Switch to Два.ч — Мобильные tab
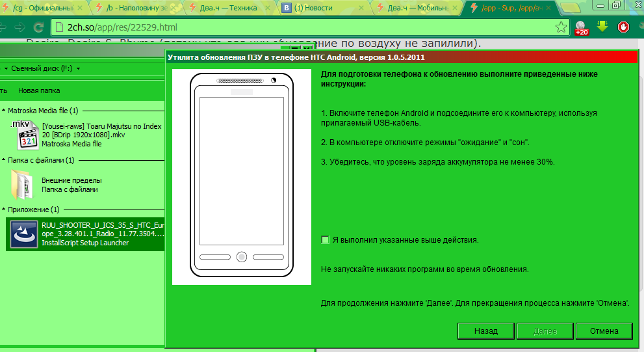The image size is (644, 352). (417, 7)
